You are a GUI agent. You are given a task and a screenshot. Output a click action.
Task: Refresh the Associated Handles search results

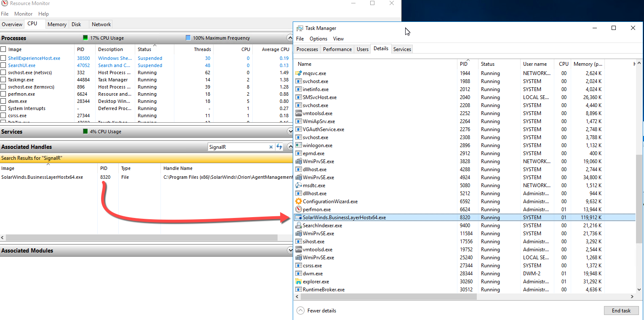(x=279, y=147)
